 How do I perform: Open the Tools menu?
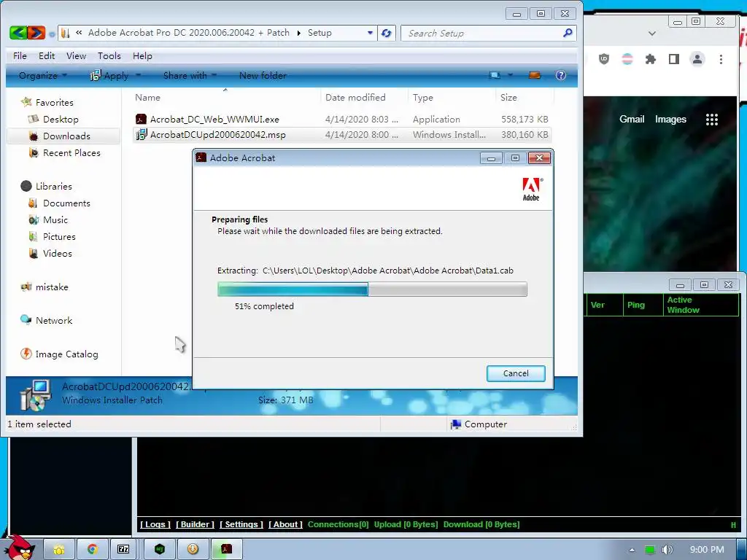[x=109, y=55]
